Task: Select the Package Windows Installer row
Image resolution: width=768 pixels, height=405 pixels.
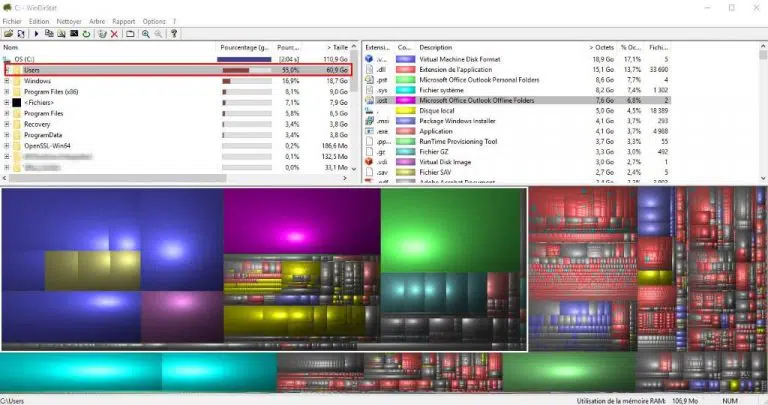Action: [x=517, y=121]
